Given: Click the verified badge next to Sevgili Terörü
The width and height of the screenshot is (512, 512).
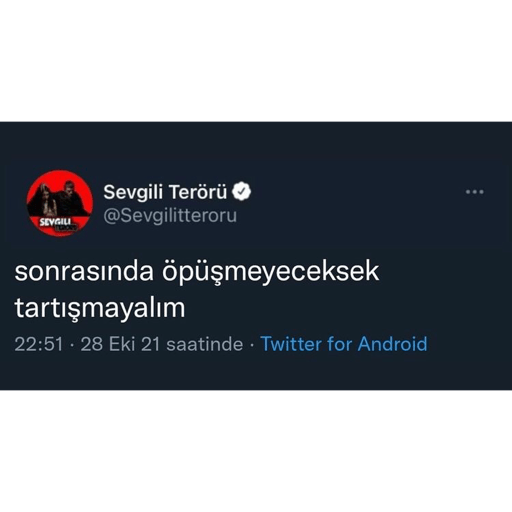Looking at the screenshot, I should click(x=242, y=192).
